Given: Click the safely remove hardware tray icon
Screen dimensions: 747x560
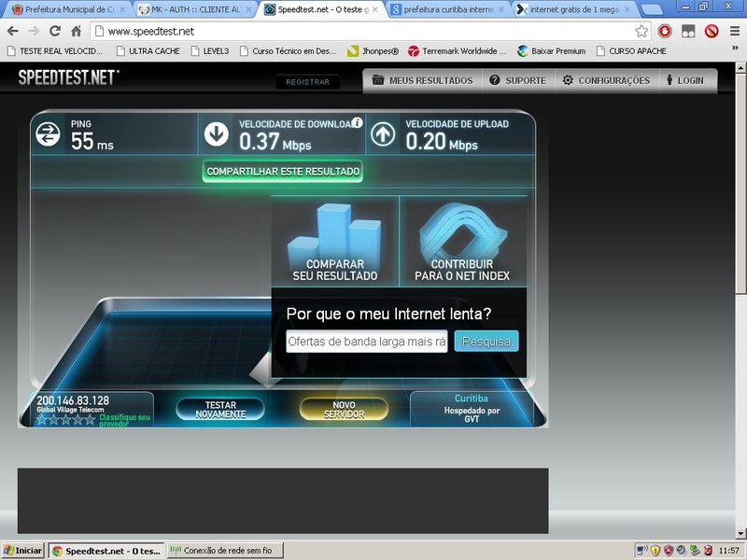Looking at the screenshot, I should [x=695, y=551].
